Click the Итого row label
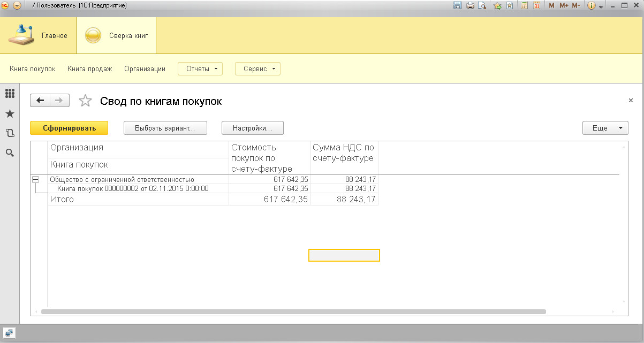 62,199
